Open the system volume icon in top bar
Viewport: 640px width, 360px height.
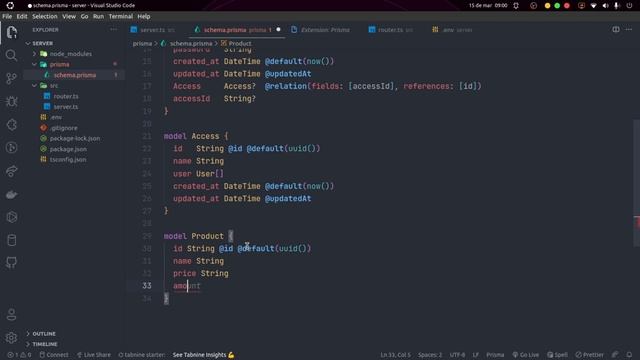click(x=606, y=5)
